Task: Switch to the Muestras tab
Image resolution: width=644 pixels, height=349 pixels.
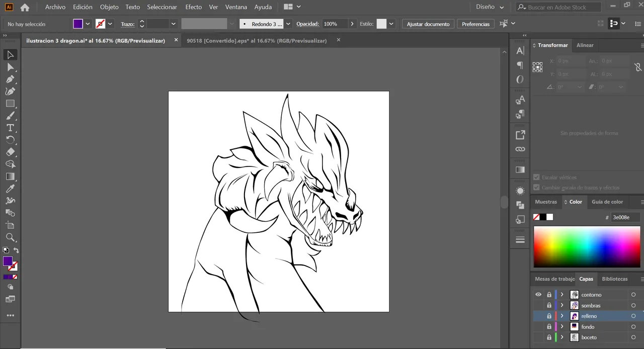Action: tap(546, 202)
